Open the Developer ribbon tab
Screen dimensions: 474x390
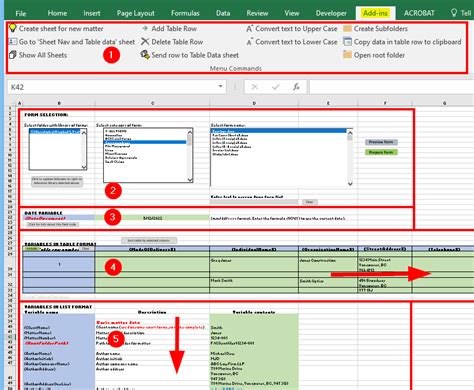click(331, 13)
